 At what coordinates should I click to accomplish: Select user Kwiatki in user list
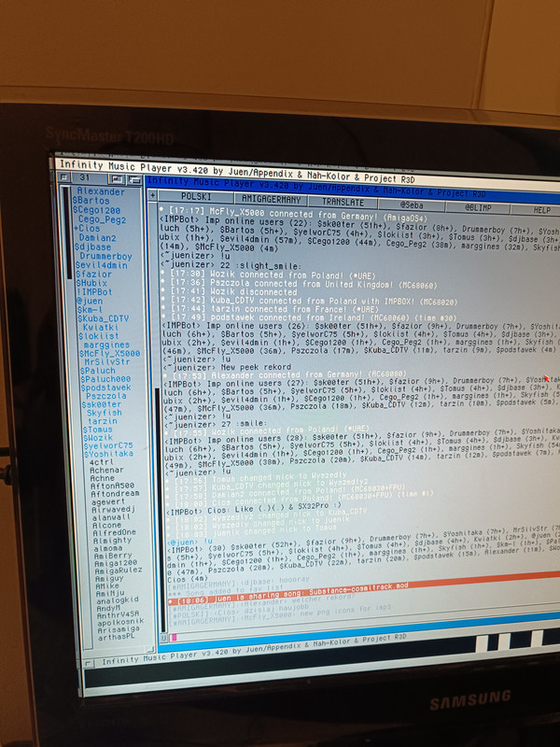point(101,327)
